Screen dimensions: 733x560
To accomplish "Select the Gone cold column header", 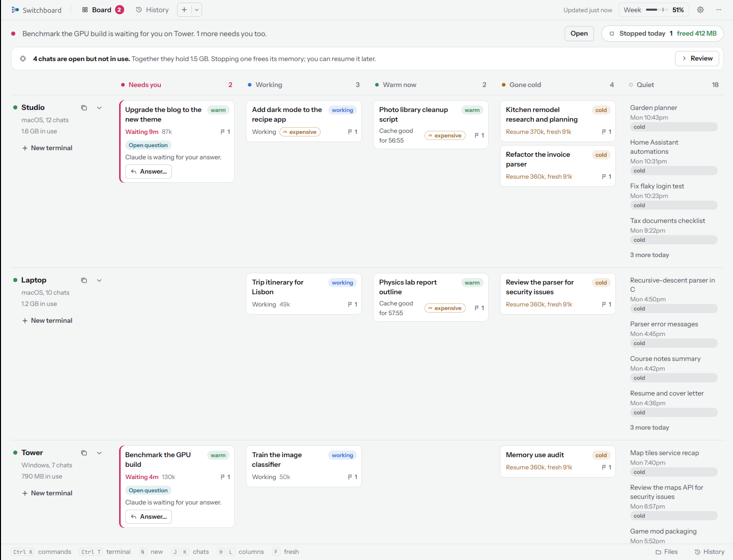I will pyautogui.click(x=557, y=85).
